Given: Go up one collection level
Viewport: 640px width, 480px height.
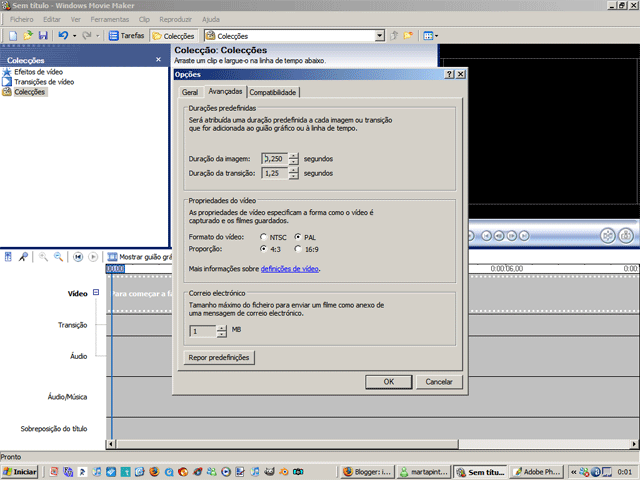Looking at the screenshot, I should (394, 36).
